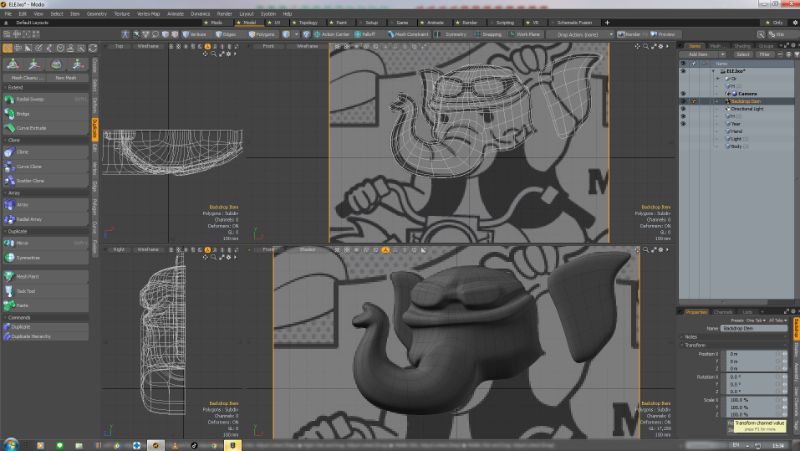The width and height of the screenshot is (800, 451).
Task: Switch to Polygons selection mode
Action: point(262,34)
